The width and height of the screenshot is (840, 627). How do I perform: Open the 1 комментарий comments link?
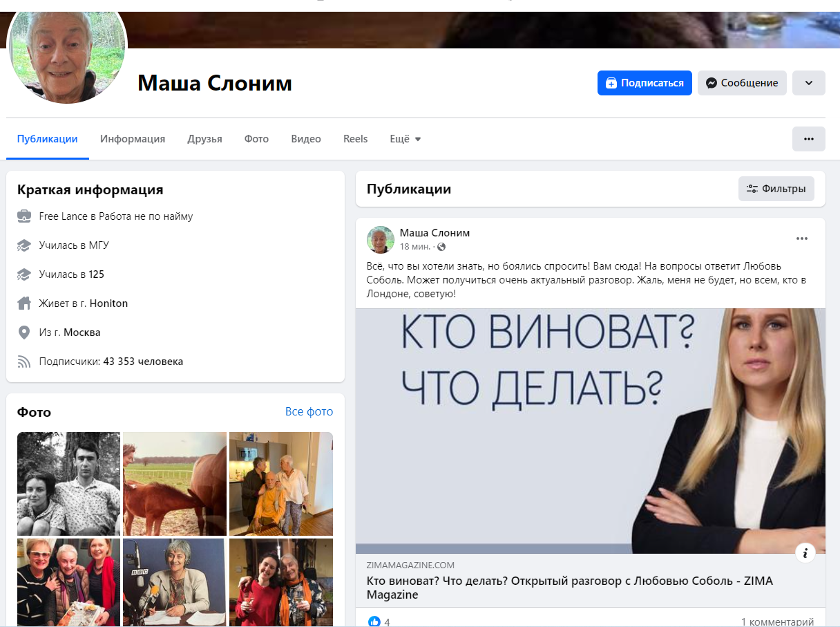tap(778, 621)
